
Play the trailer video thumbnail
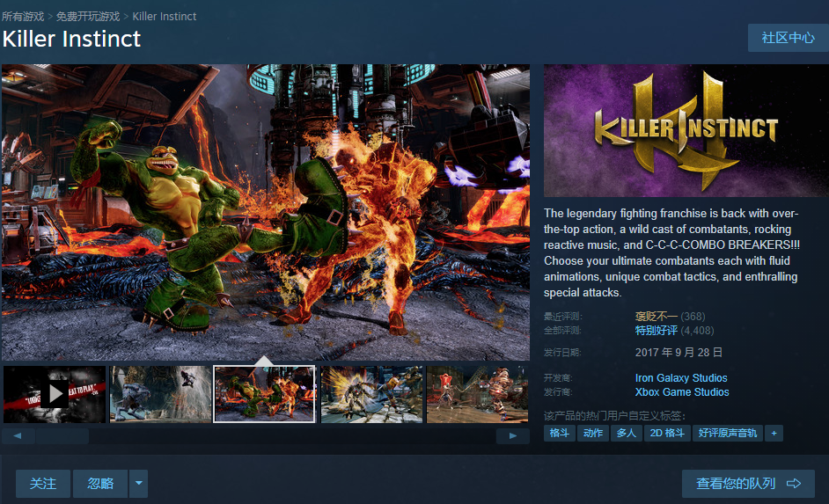[55, 394]
